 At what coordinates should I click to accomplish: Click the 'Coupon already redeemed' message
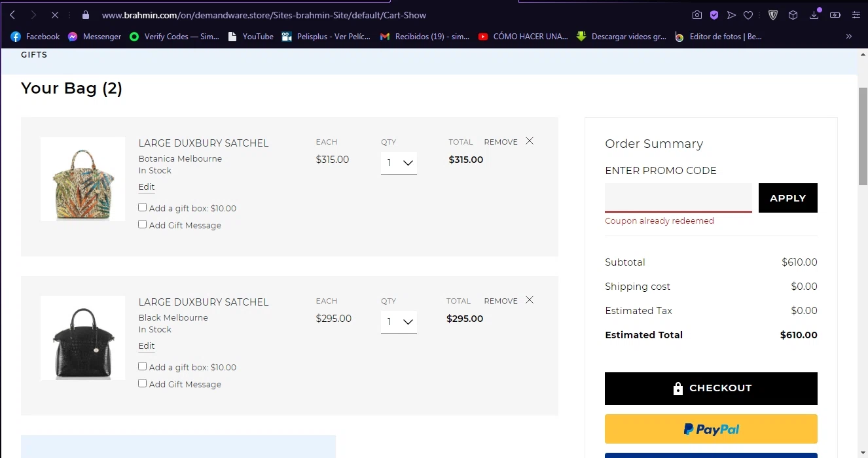tap(659, 221)
